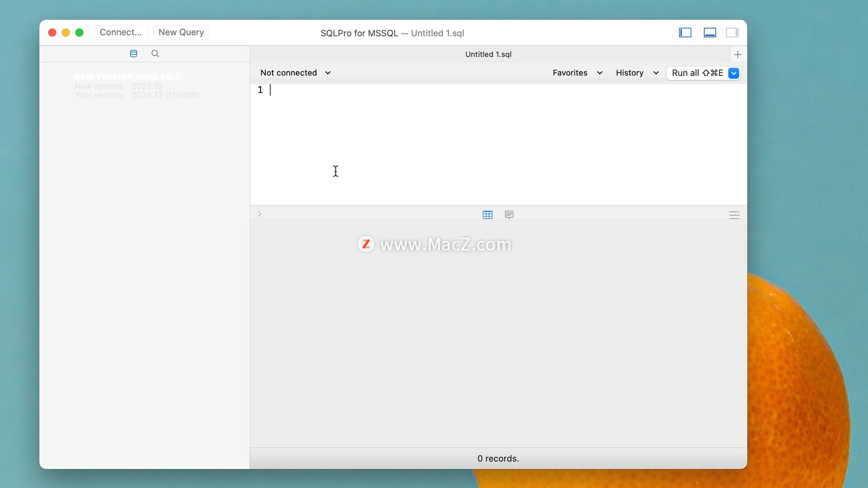
Task: Click the 0 records. status text
Action: 498,459
